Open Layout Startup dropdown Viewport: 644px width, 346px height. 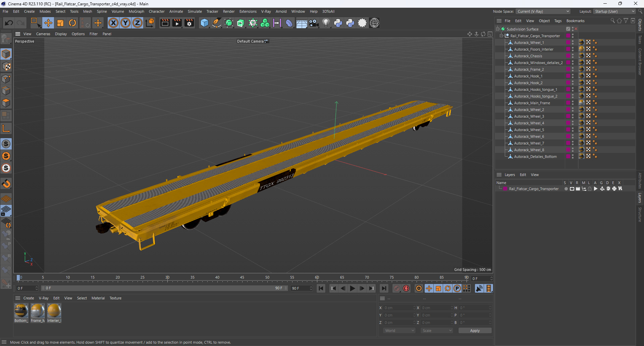614,11
